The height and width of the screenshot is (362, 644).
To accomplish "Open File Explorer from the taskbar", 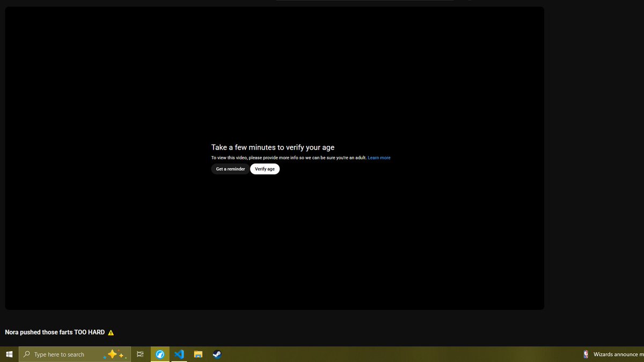I will 198,354.
